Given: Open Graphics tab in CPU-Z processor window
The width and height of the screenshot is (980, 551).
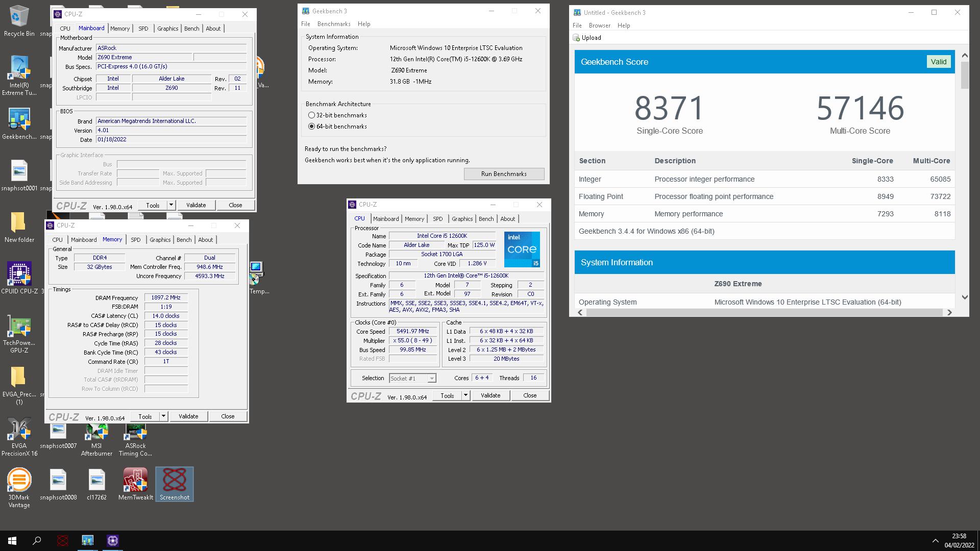Looking at the screenshot, I should (x=462, y=219).
